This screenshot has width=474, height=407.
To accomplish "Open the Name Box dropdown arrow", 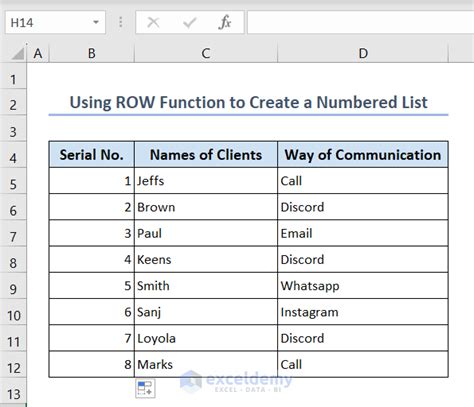I will pyautogui.click(x=96, y=22).
